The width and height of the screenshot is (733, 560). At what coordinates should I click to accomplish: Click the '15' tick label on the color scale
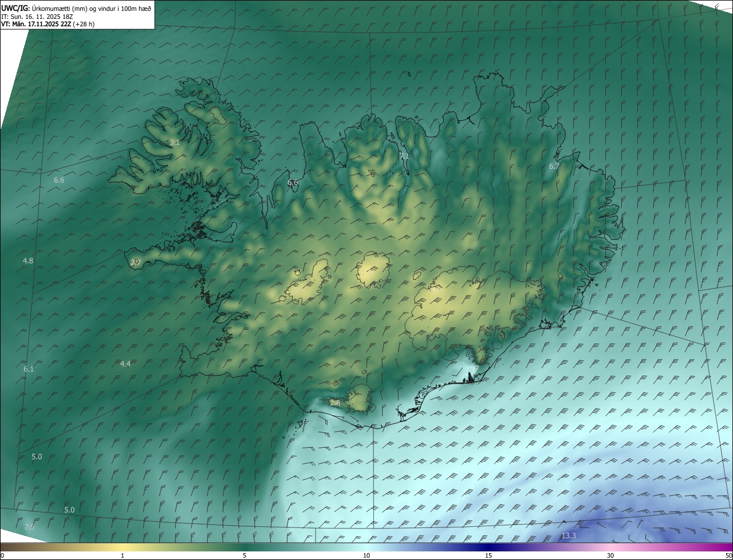[488, 555]
